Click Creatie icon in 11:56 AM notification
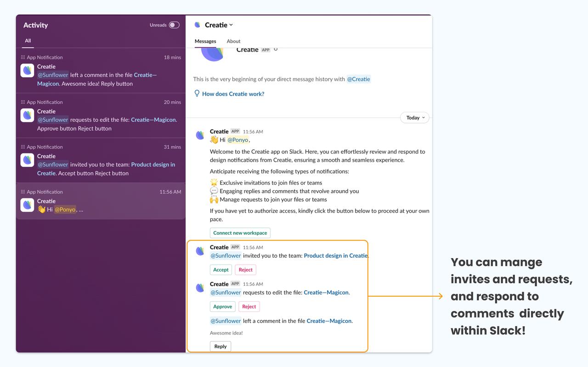 (28, 205)
